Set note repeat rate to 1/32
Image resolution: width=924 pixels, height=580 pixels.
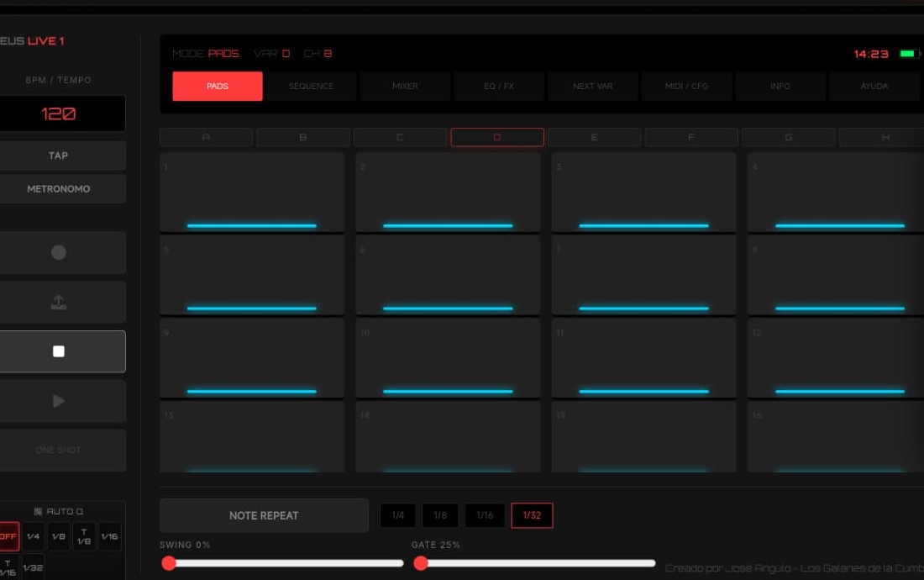point(532,515)
